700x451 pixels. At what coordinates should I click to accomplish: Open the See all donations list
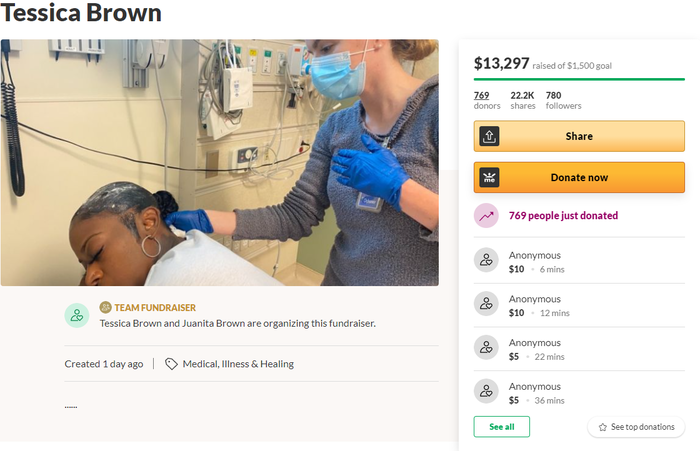[501, 427]
